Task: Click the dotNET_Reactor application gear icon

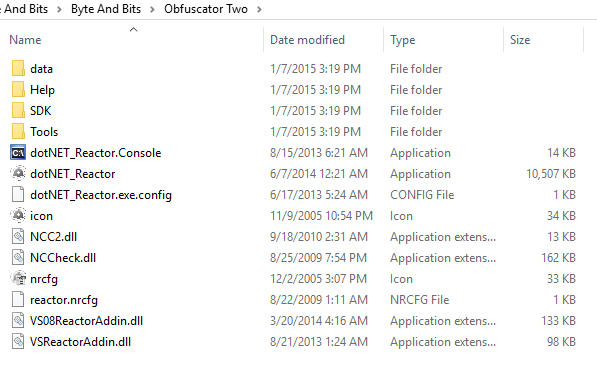Action: coord(18,174)
